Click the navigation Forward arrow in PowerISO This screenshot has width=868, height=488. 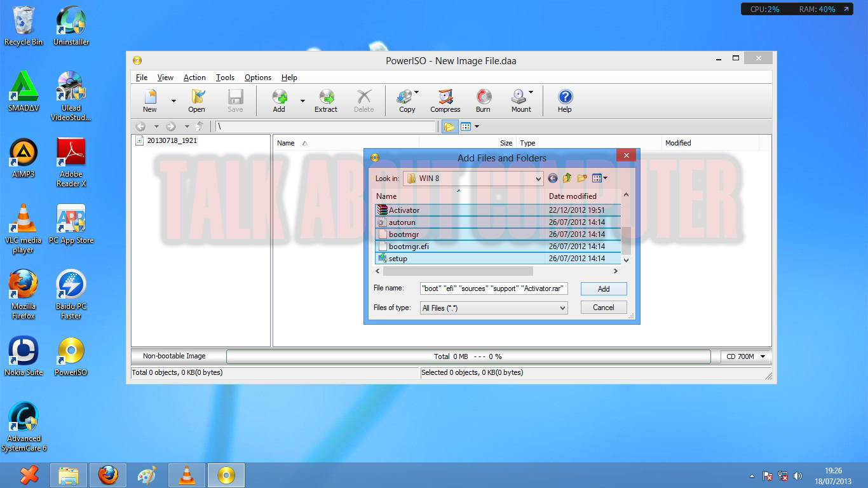point(170,126)
